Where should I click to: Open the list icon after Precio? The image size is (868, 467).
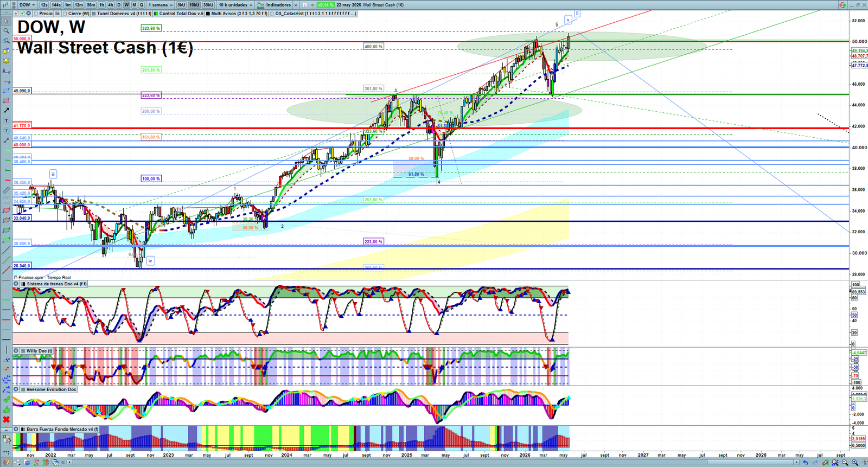click(x=58, y=14)
